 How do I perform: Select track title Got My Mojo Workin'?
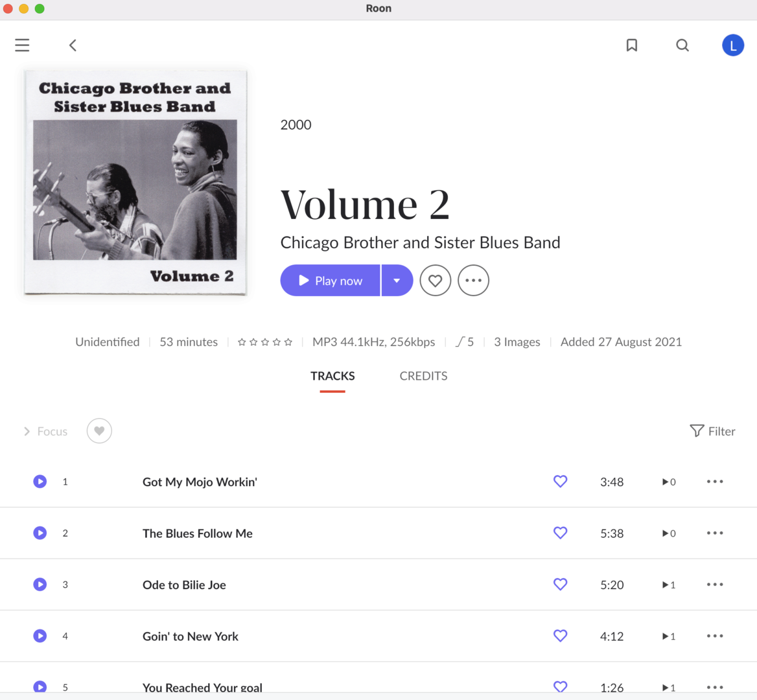pos(200,482)
